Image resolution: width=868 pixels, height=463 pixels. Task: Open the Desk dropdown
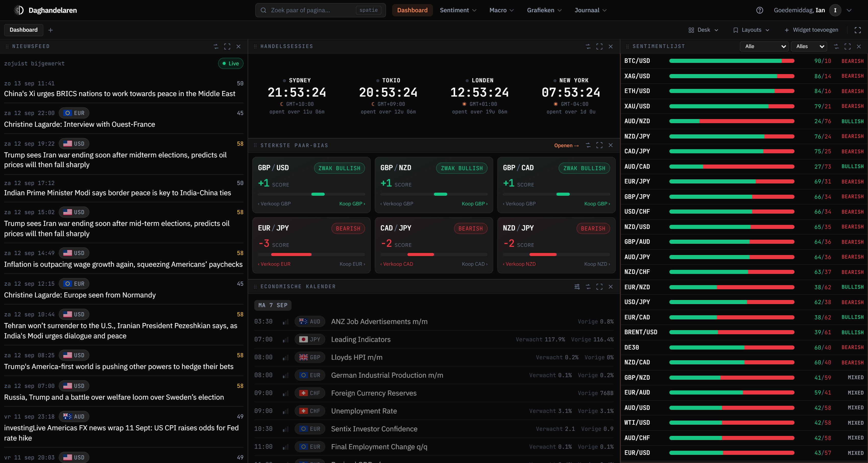click(x=703, y=30)
